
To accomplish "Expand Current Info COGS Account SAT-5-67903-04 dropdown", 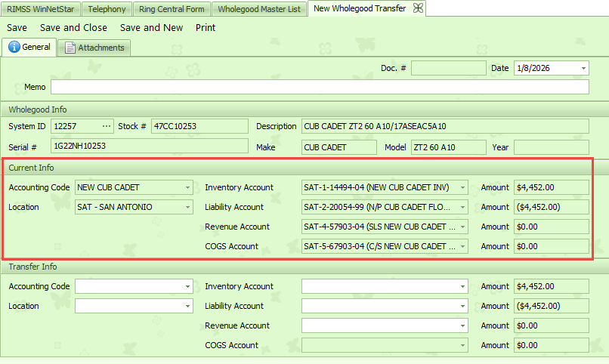I will coord(462,246).
